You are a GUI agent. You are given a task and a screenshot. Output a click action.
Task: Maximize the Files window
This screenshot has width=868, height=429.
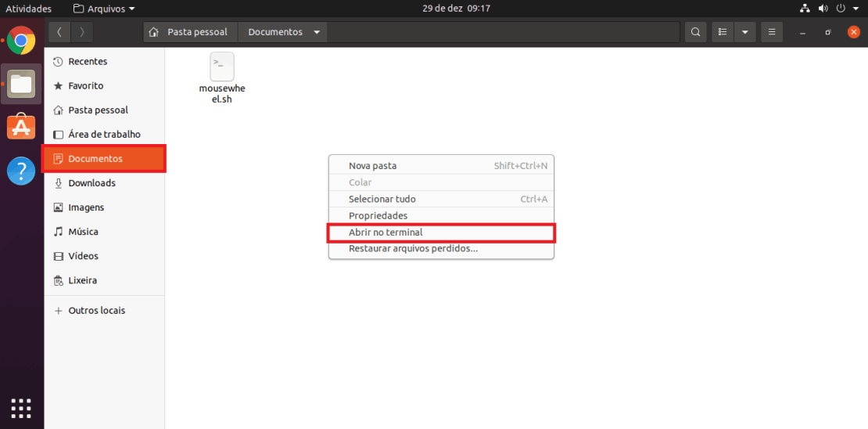point(828,32)
